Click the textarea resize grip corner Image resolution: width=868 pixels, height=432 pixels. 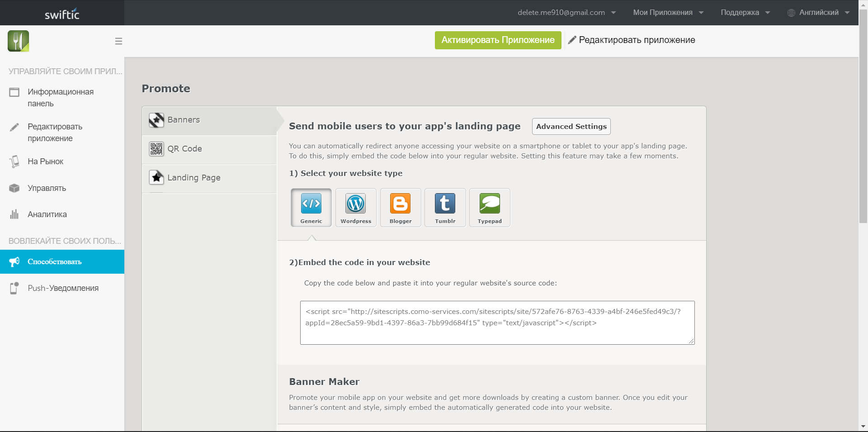(x=692, y=342)
